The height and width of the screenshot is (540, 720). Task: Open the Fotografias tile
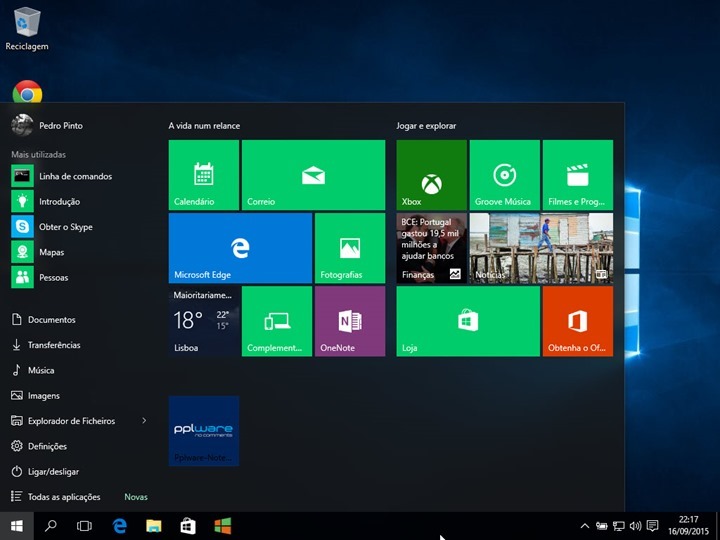click(x=350, y=248)
